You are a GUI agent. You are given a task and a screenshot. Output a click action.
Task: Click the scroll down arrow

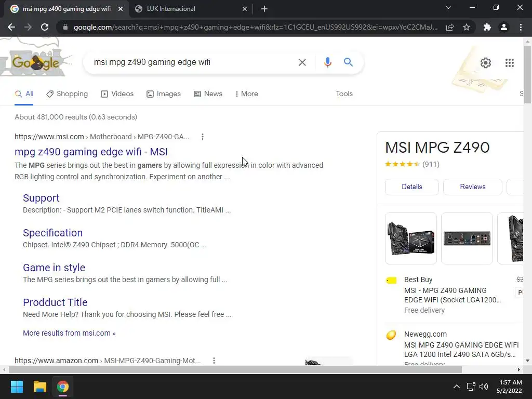[x=528, y=361]
